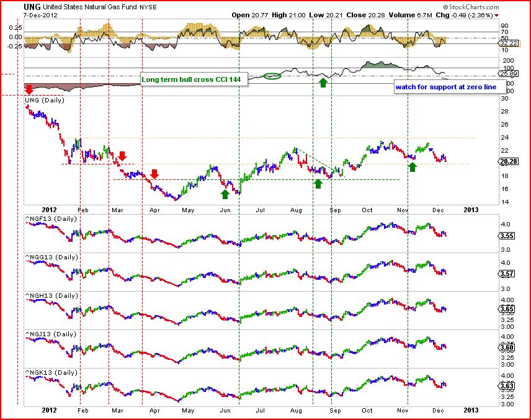Viewport: 531px width, 420px height.
Task: Click the 20.28 last-price tag on the UNG axis
Action: click(x=509, y=161)
